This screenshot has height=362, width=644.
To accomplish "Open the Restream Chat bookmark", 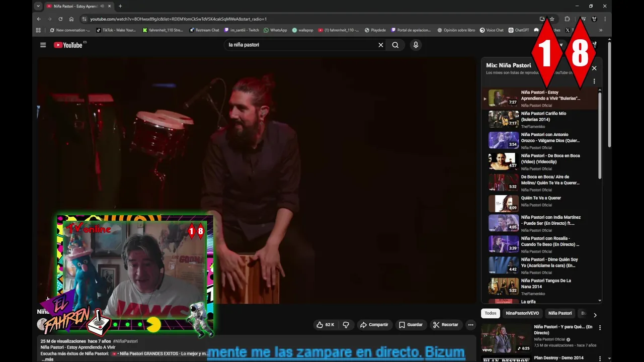I will [x=204, y=30].
